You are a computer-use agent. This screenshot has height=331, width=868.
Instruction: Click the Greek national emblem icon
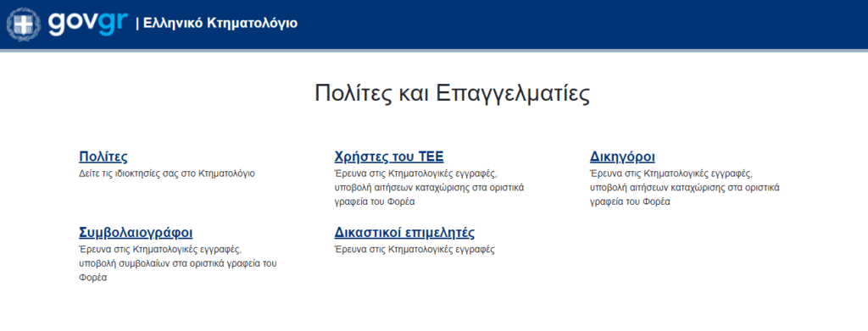point(24,25)
